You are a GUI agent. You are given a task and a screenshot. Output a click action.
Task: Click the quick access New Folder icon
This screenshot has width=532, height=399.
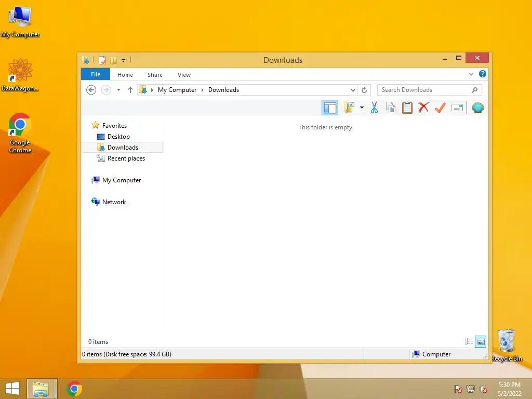(x=113, y=60)
